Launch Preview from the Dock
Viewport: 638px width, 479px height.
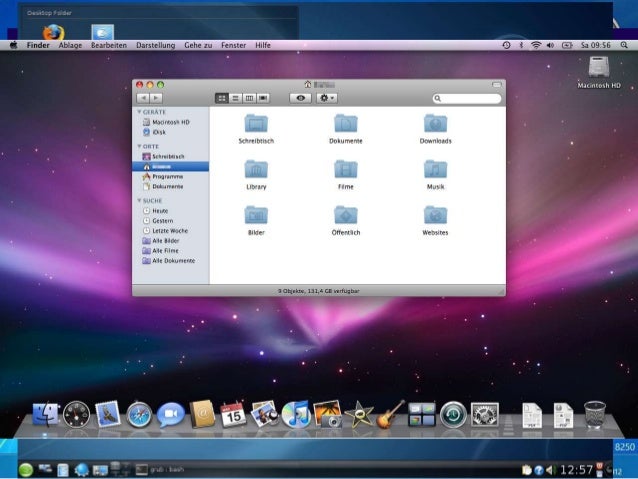264,414
